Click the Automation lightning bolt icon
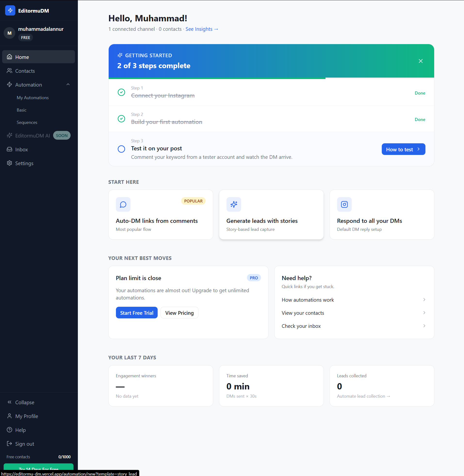The width and height of the screenshot is (464, 476). tap(9, 85)
